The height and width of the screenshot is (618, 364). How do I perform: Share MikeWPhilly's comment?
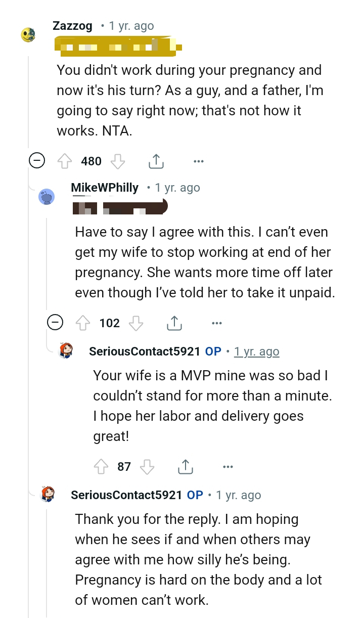tap(174, 322)
